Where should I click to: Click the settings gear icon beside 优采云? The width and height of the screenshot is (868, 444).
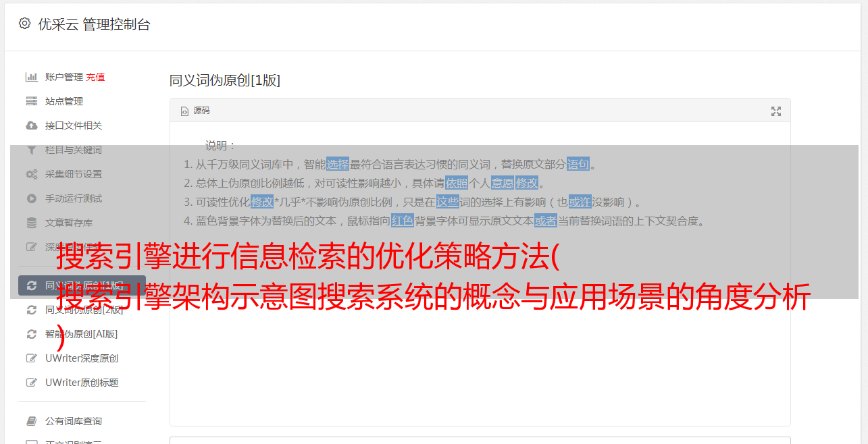point(24,24)
